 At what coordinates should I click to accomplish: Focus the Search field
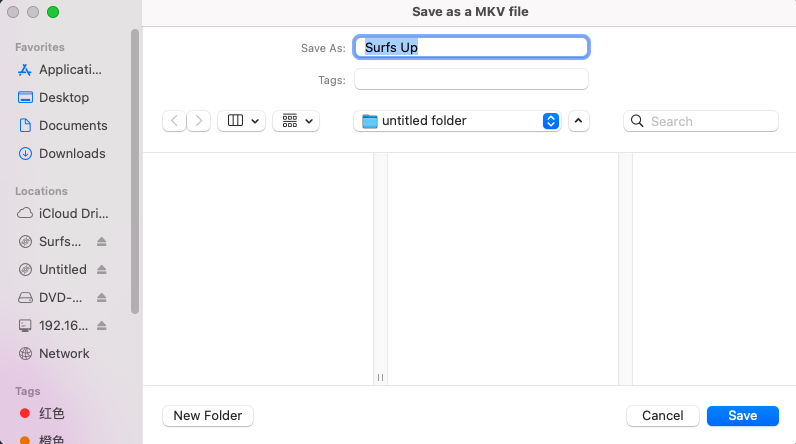tap(701, 121)
